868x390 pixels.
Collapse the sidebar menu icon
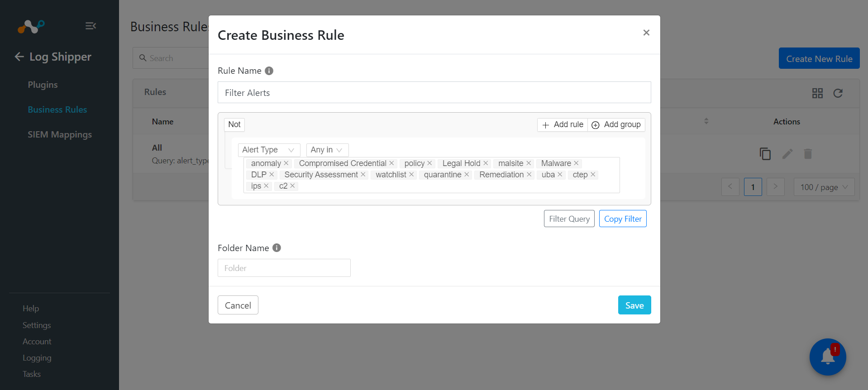pyautogui.click(x=91, y=26)
